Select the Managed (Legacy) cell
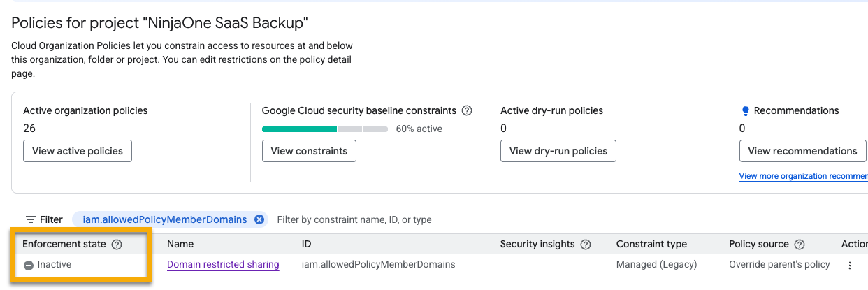 [656, 265]
